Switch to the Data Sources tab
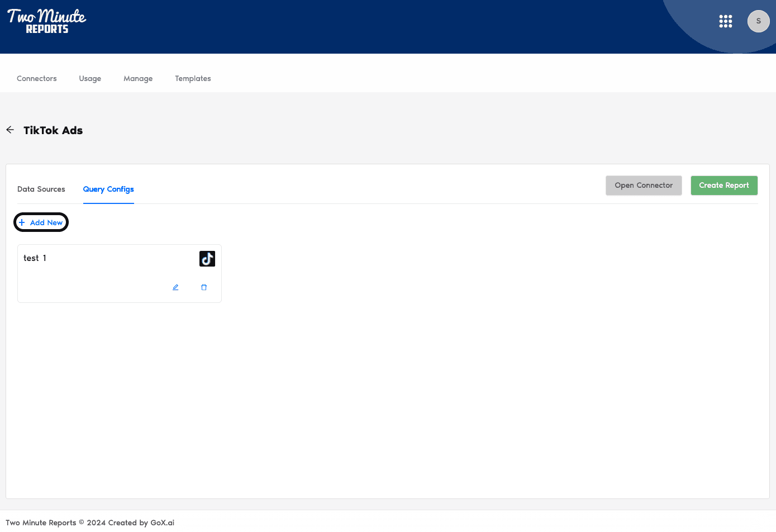The width and height of the screenshot is (776, 532). tap(41, 189)
